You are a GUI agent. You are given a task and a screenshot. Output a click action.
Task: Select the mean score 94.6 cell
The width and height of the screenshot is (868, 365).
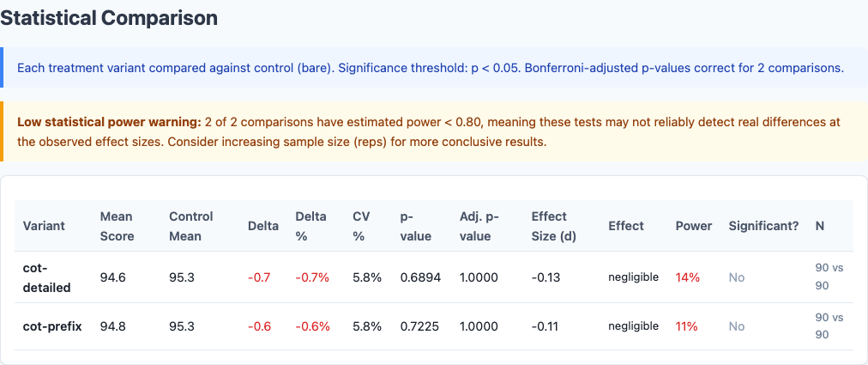pos(113,277)
